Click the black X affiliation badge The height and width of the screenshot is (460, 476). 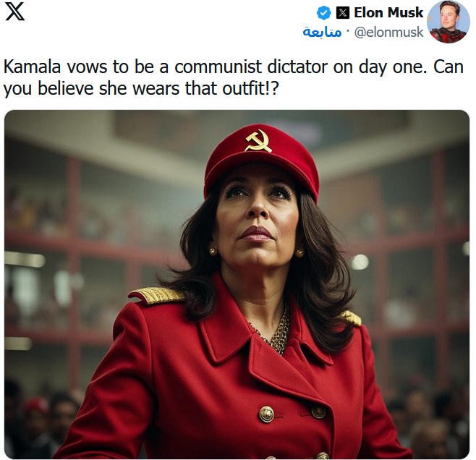tap(342, 13)
